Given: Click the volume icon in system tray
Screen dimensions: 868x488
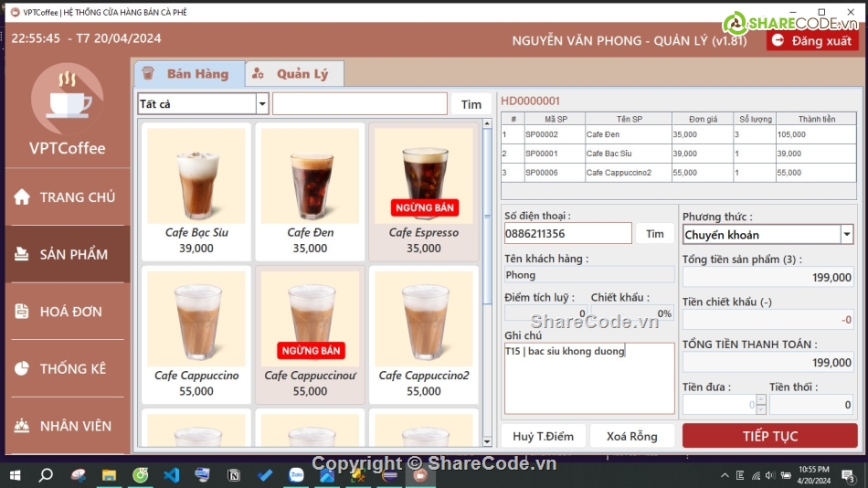Looking at the screenshot, I should pos(770,475).
